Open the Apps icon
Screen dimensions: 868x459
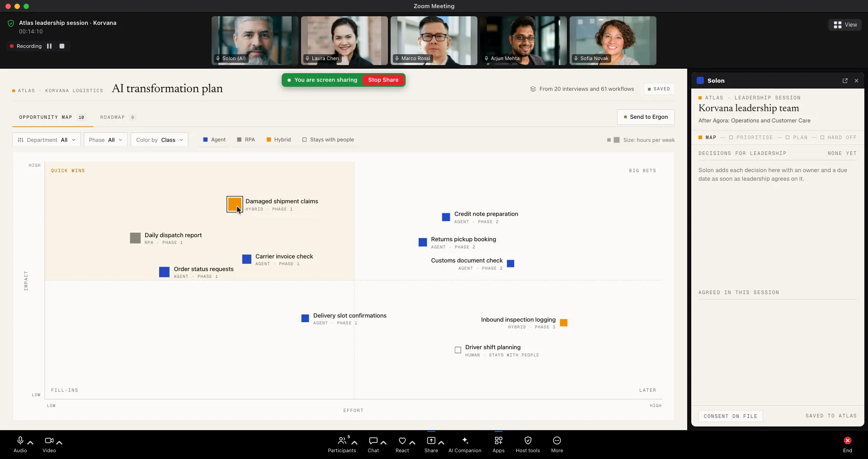[498, 440]
